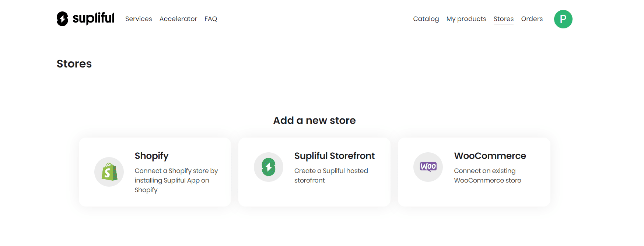Switch to the Orders section

[532, 19]
